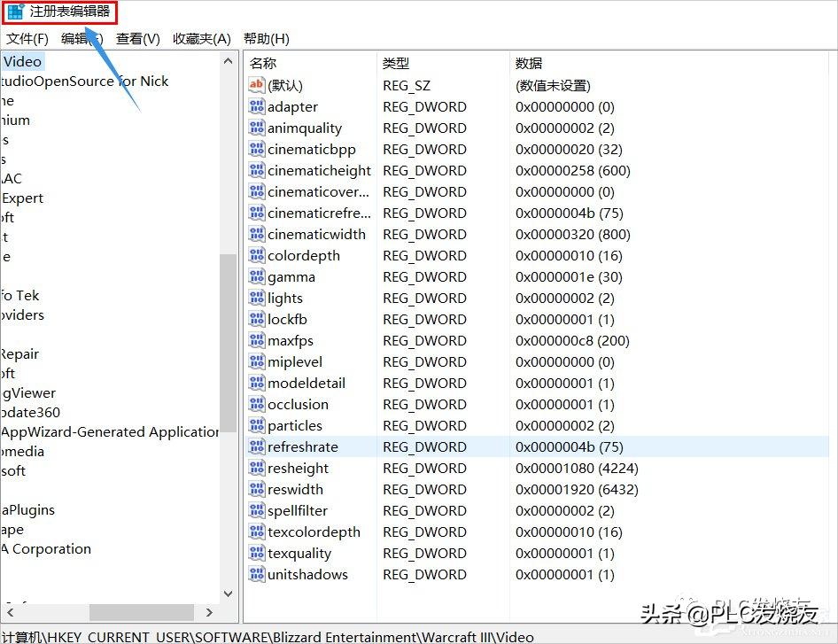Click the DWORD icon beside occlusion
838x644 pixels.
(257, 404)
